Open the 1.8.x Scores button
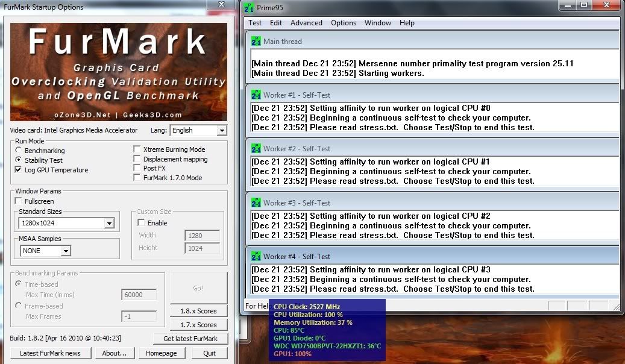This screenshot has height=364, width=625. (x=198, y=311)
